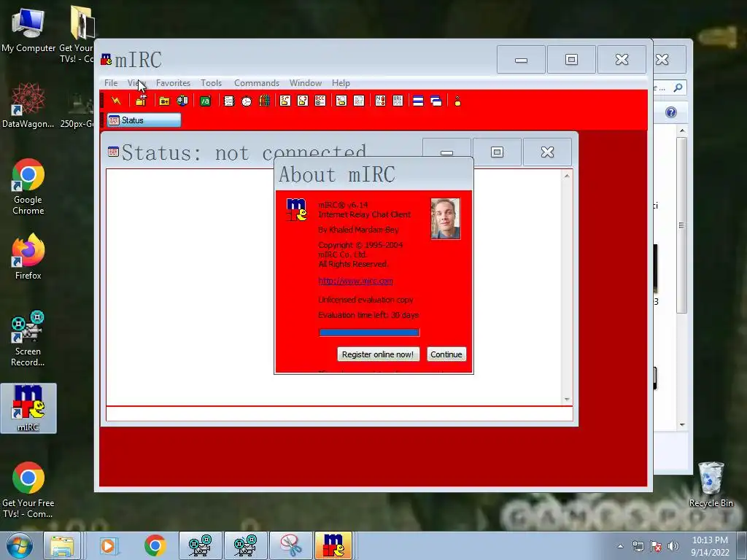Open Windows Explorer from the taskbar
The width and height of the screenshot is (747, 560).
pos(62,545)
